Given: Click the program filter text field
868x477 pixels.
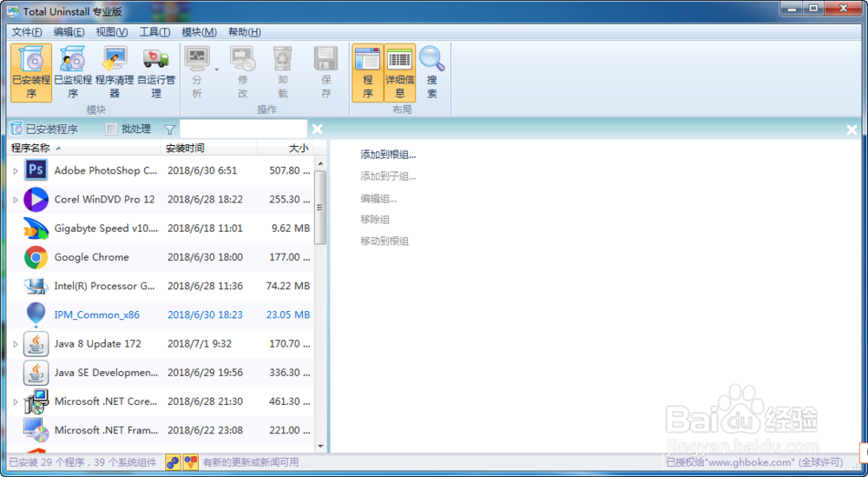Looking at the screenshot, I should [x=243, y=129].
